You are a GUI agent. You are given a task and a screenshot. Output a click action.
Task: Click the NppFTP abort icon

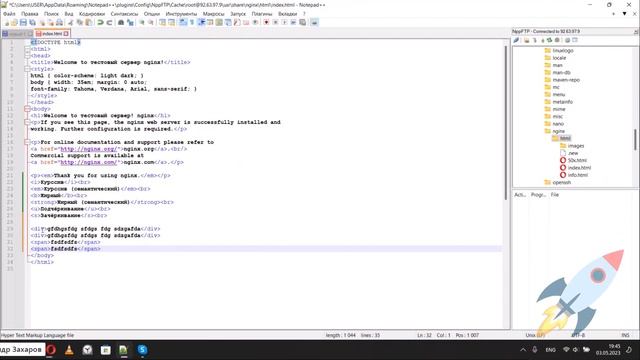[x=557, y=40]
